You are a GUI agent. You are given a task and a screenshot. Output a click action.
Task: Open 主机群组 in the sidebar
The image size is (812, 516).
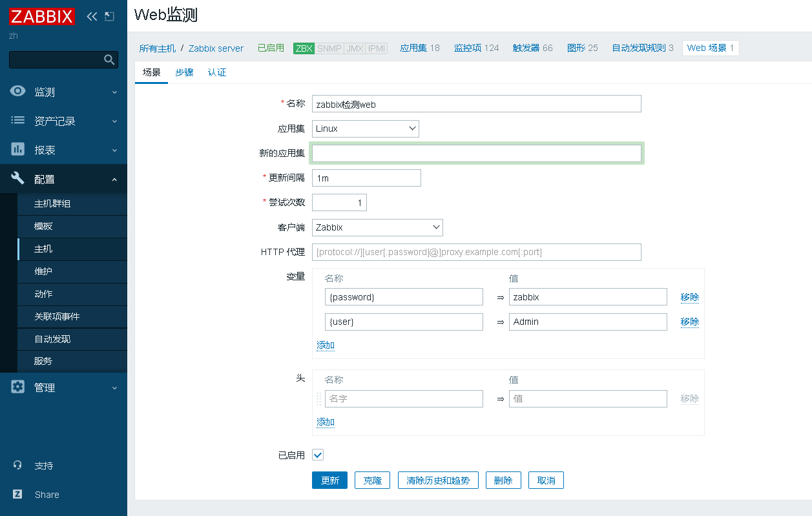[x=72, y=204]
